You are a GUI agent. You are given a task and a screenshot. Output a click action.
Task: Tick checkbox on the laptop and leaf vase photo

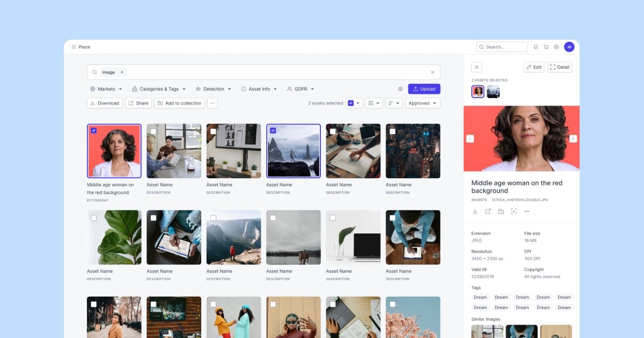333,218
